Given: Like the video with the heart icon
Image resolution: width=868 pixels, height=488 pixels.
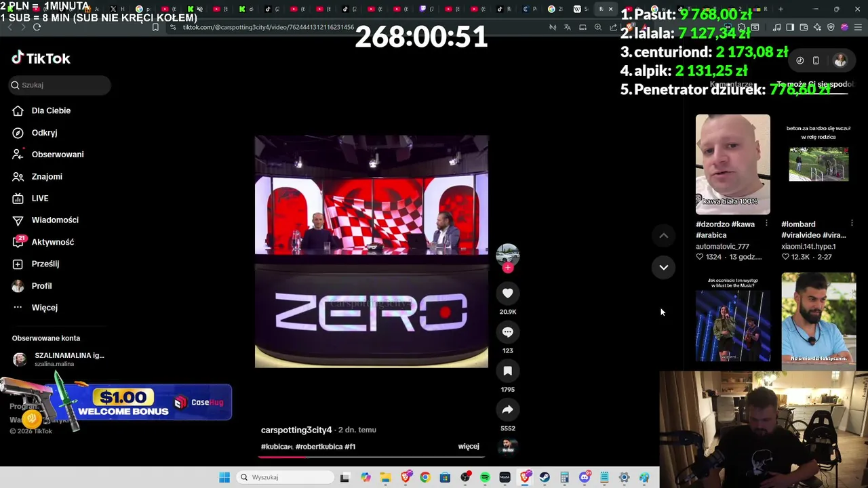Looking at the screenshot, I should tap(507, 293).
